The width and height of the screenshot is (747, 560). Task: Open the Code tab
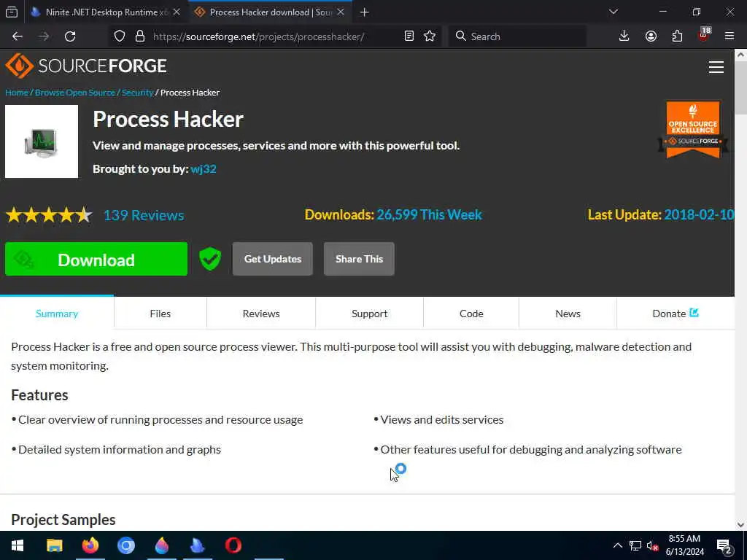coord(471,314)
